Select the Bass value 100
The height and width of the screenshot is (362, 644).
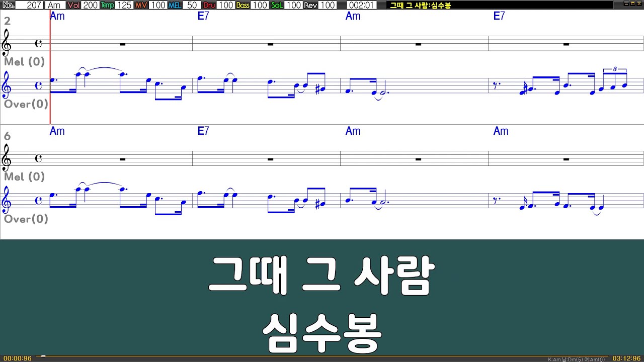(260, 5)
